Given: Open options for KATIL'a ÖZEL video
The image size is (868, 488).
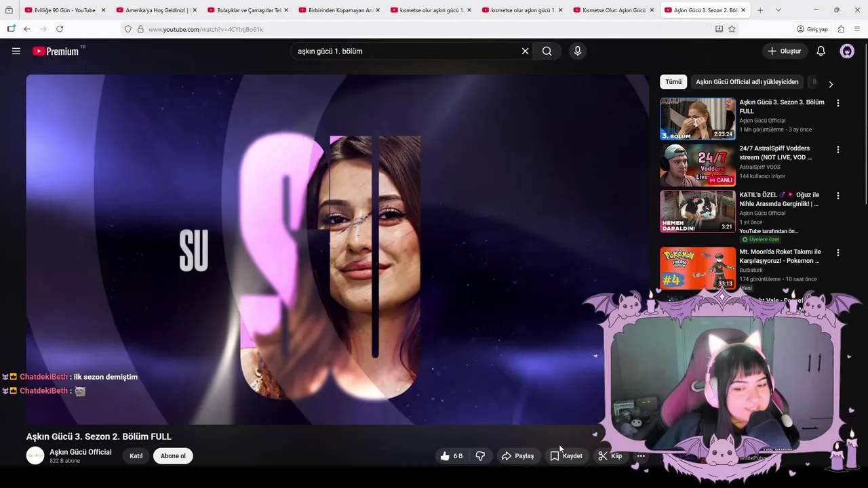Looking at the screenshot, I should point(838,195).
